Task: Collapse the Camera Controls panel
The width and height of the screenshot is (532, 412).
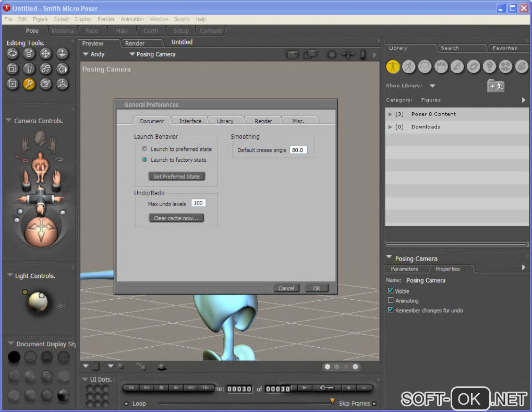Action: click(x=8, y=120)
